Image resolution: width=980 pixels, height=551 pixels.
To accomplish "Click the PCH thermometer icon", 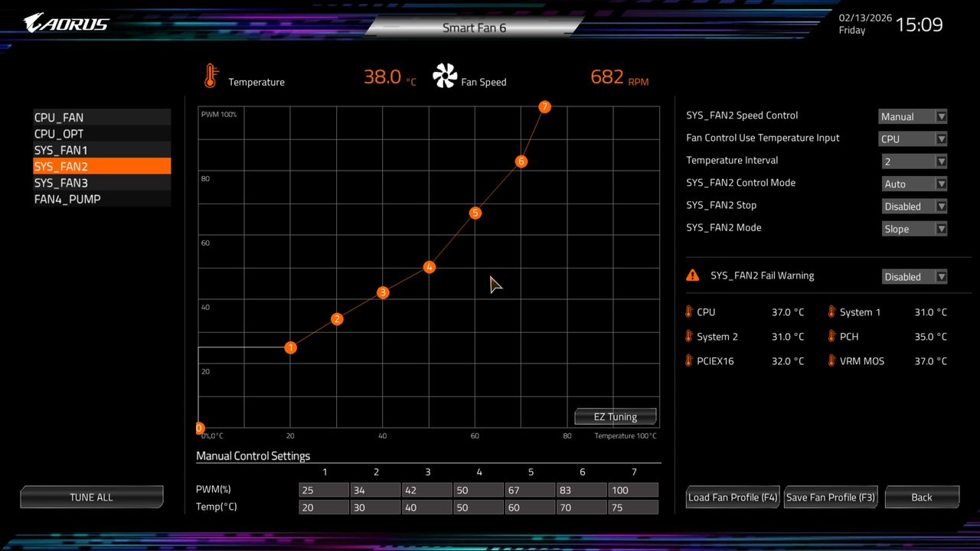I will click(831, 336).
